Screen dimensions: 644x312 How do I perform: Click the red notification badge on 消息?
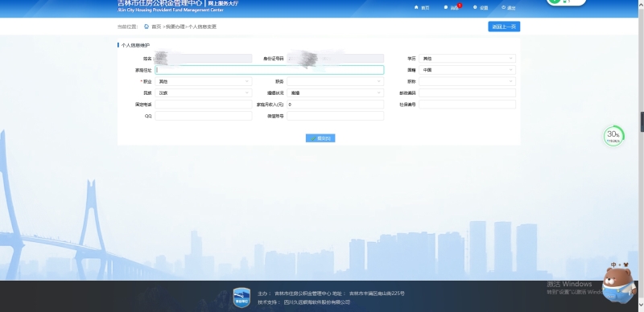click(x=460, y=6)
